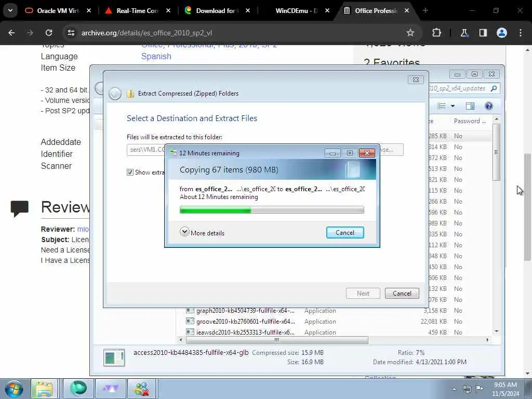Open a new browser tab
This screenshot has height=399, width=532.
[x=425, y=10]
